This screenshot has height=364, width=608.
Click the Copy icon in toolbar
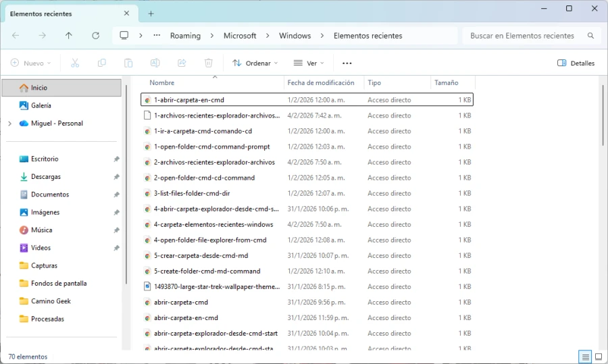click(101, 63)
